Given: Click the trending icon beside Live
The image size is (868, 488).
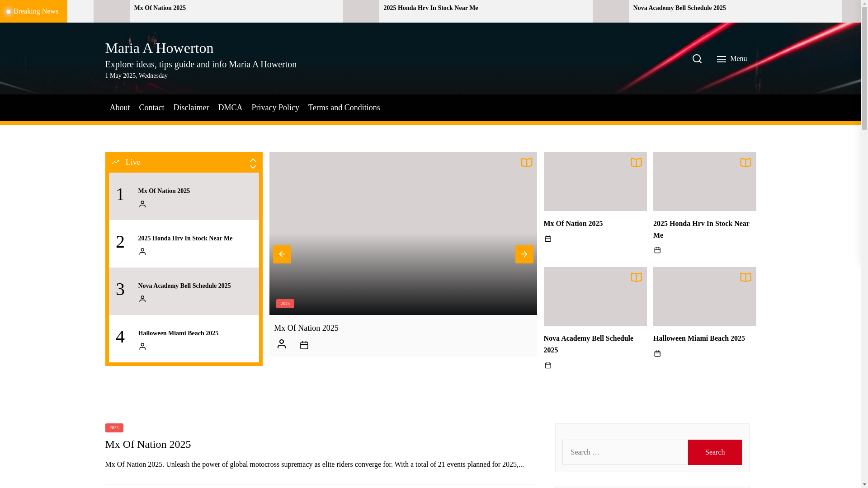Looking at the screenshot, I should point(115,162).
